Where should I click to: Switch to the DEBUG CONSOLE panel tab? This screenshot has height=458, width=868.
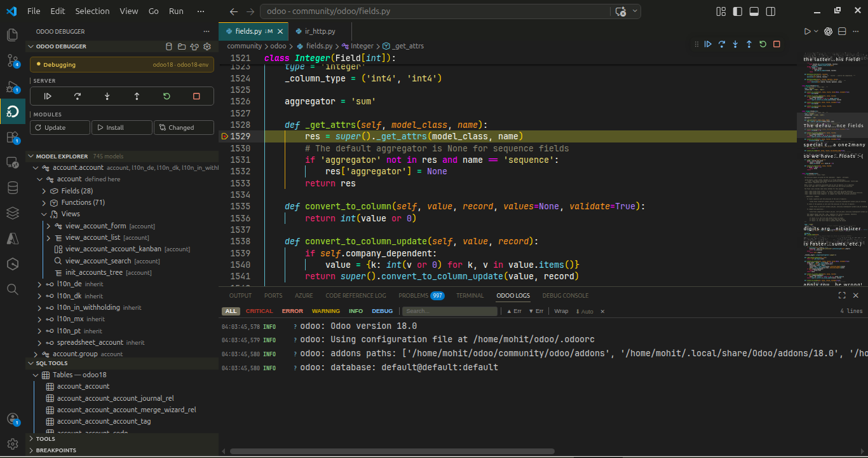tap(566, 296)
